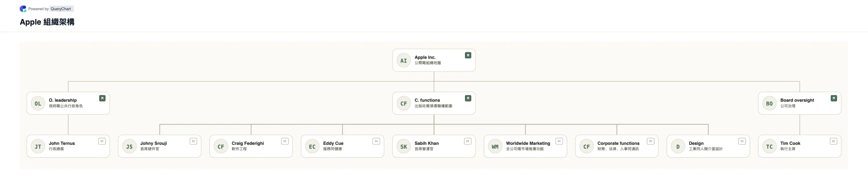
Task: Click the QueryChart logo icon
Action: [23, 8]
